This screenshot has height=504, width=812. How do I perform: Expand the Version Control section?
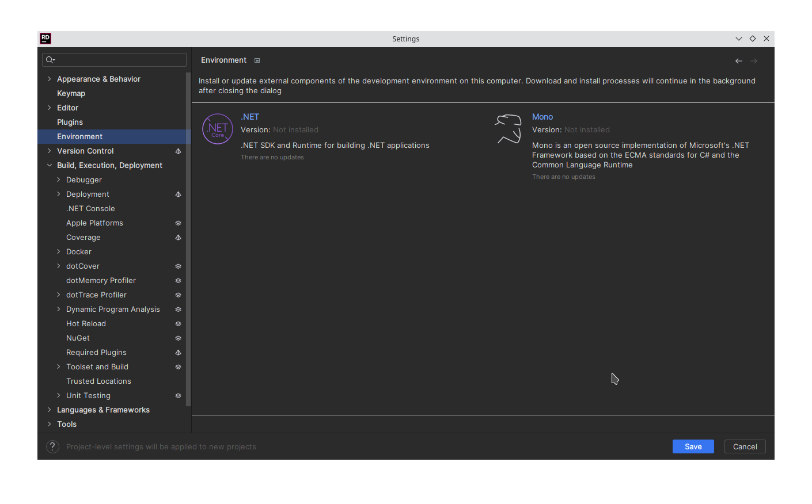(x=50, y=151)
